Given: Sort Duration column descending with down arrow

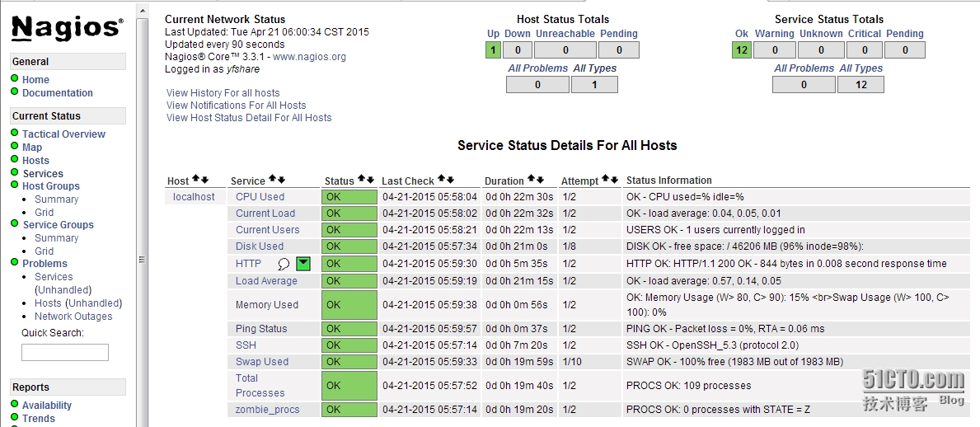Looking at the screenshot, I should pos(539,179).
